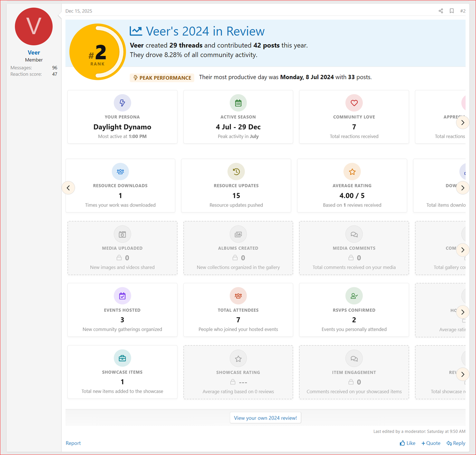Viewport: 476px width, 455px height.
Task: Click the lock icon under Showcase Rating
Action: tap(233, 382)
